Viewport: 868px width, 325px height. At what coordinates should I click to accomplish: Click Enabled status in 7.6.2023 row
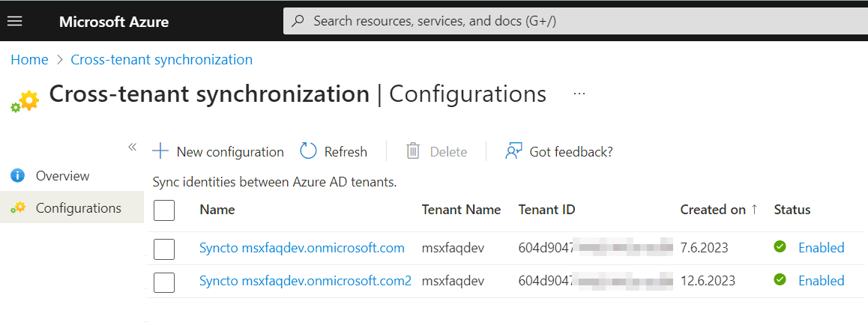point(821,248)
